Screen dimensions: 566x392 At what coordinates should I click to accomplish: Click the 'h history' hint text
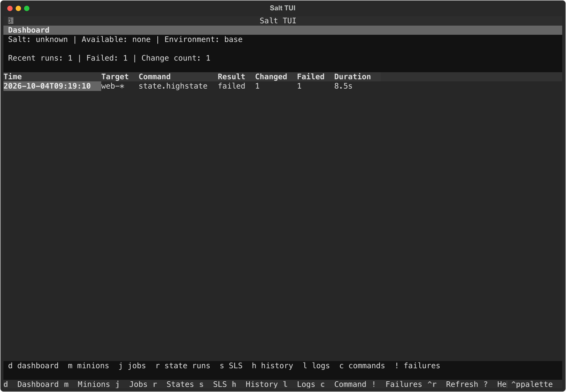273,366
